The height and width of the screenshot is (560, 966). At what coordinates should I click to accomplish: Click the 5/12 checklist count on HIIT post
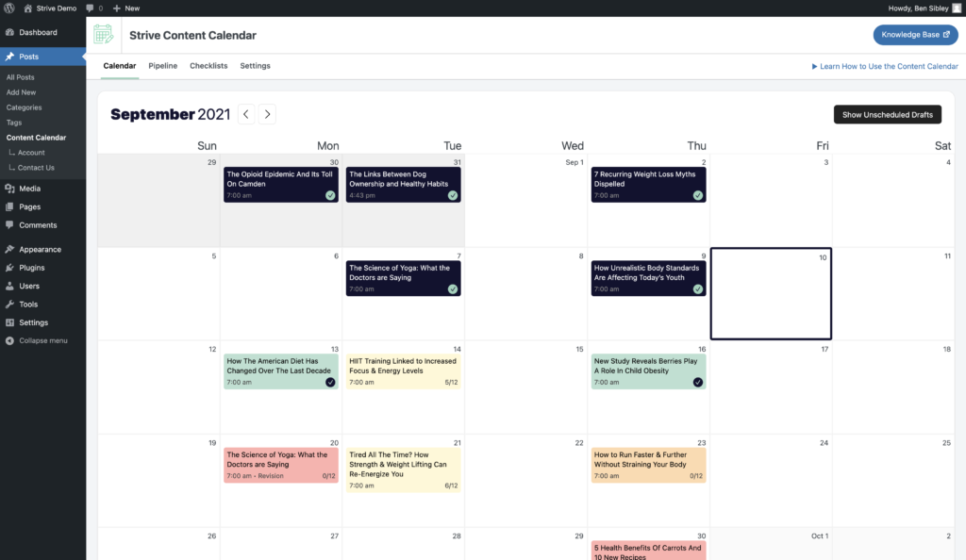click(451, 382)
